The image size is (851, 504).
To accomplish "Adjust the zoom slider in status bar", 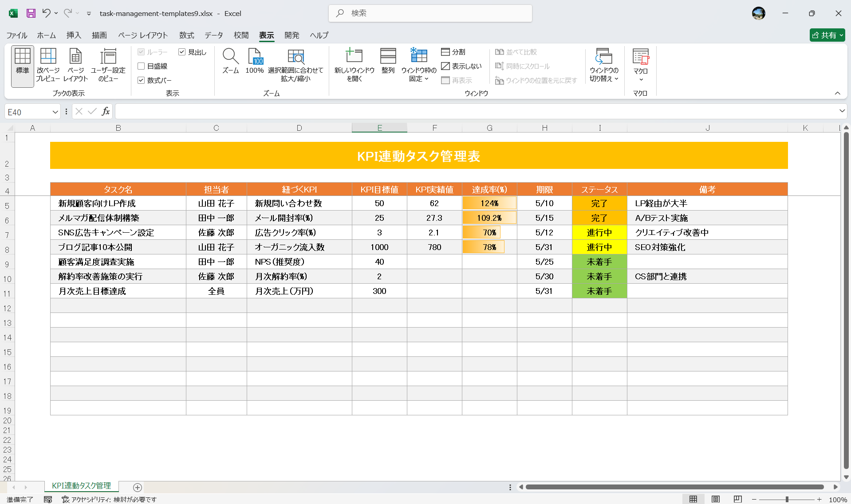I will click(787, 500).
